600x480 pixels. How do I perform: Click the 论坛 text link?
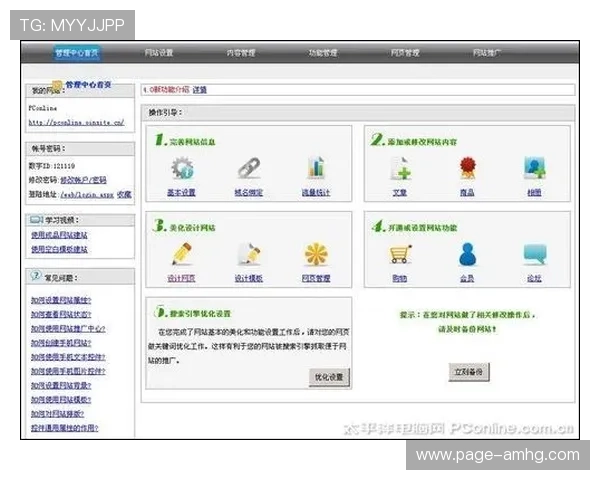click(x=535, y=278)
